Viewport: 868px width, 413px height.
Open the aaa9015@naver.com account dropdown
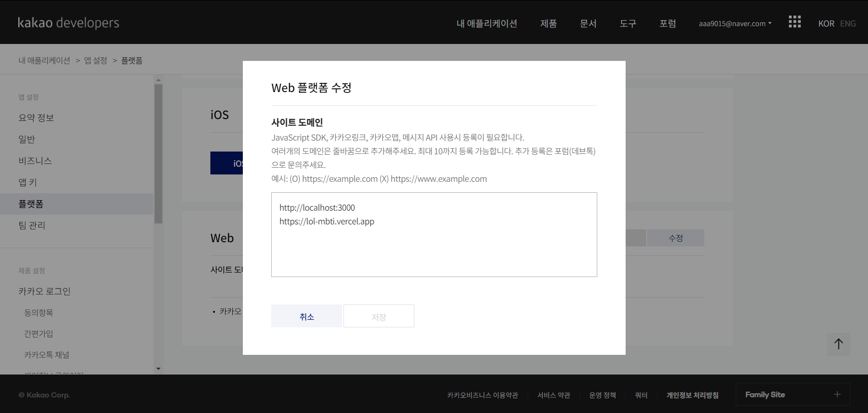point(735,23)
